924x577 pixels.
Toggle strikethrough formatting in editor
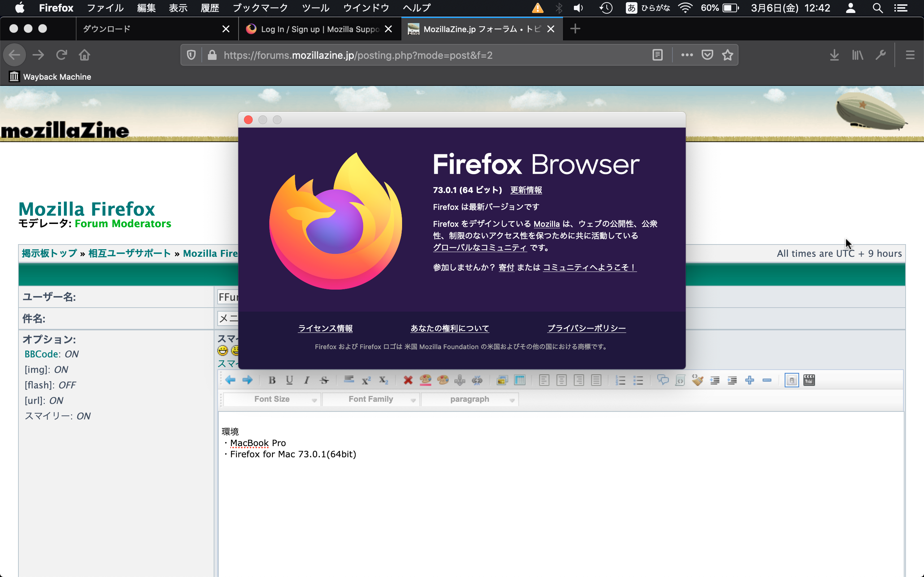pyautogui.click(x=324, y=380)
